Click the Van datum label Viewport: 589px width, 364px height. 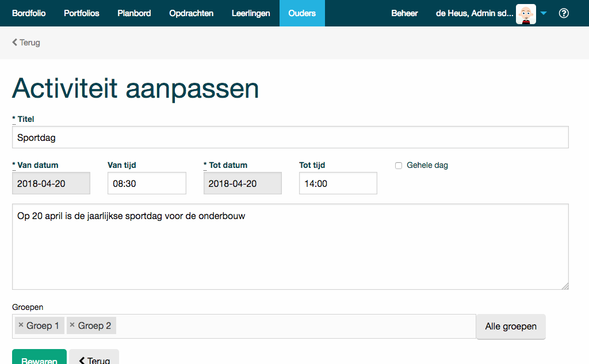[35, 165]
